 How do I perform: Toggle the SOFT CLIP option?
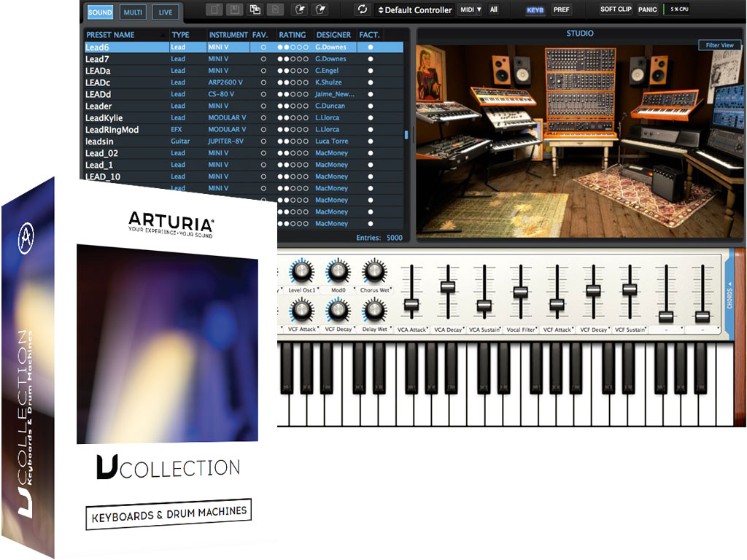tap(616, 10)
